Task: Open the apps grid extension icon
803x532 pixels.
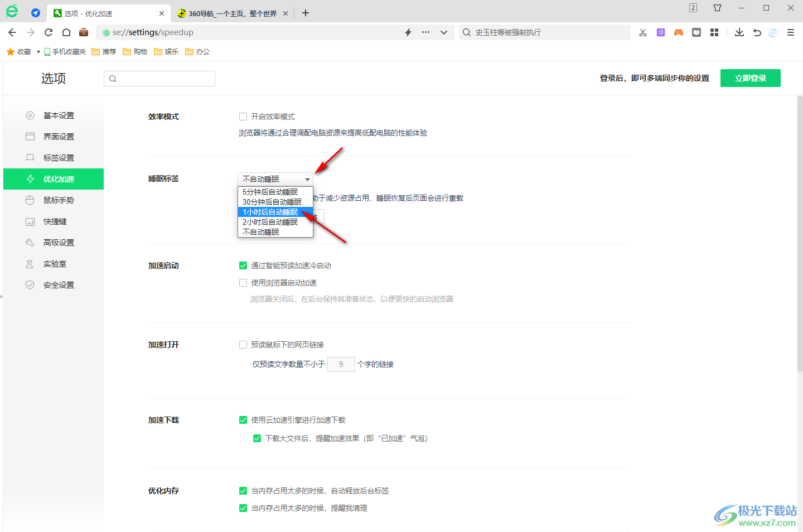Action: pyautogui.click(x=714, y=32)
